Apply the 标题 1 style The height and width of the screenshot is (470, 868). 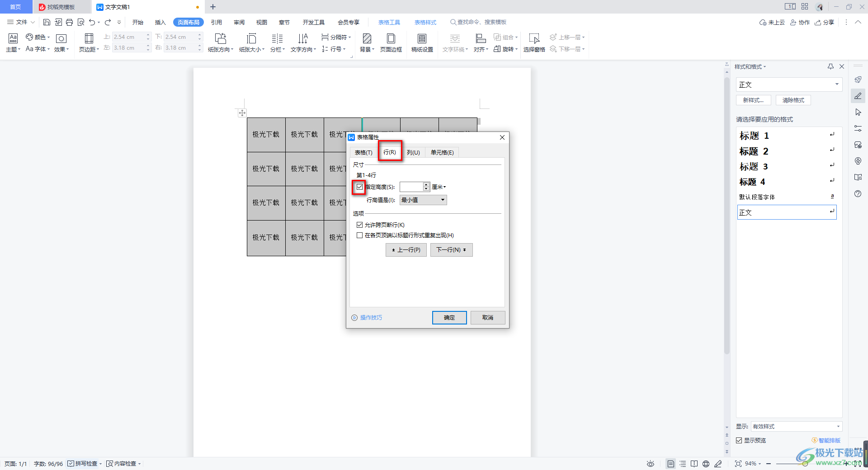tap(787, 136)
